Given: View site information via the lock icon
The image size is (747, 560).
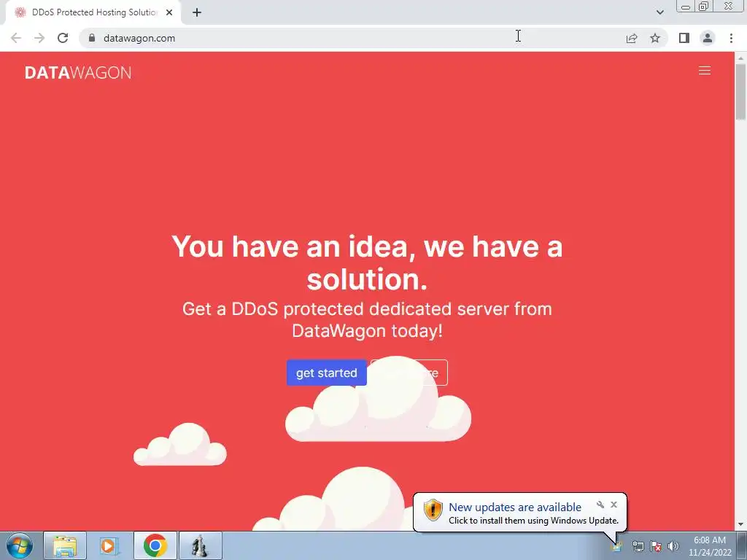Looking at the screenshot, I should tap(92, 38).
